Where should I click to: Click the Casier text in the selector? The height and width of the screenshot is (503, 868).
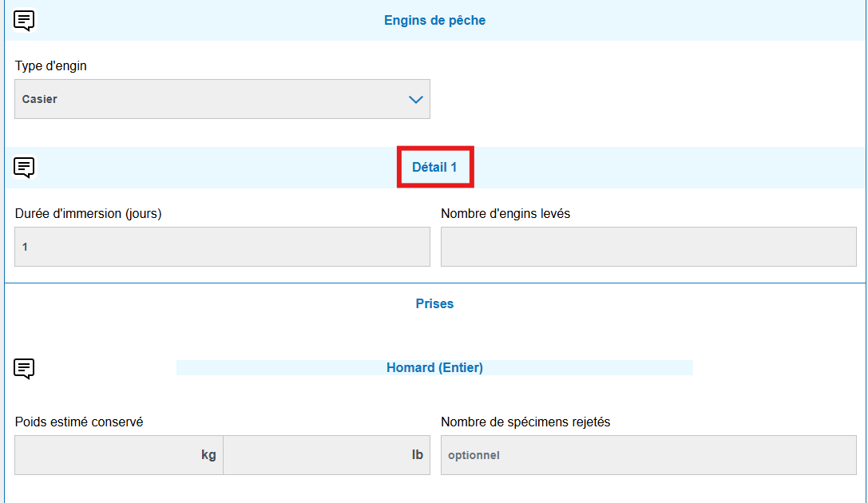coord(40,100)
